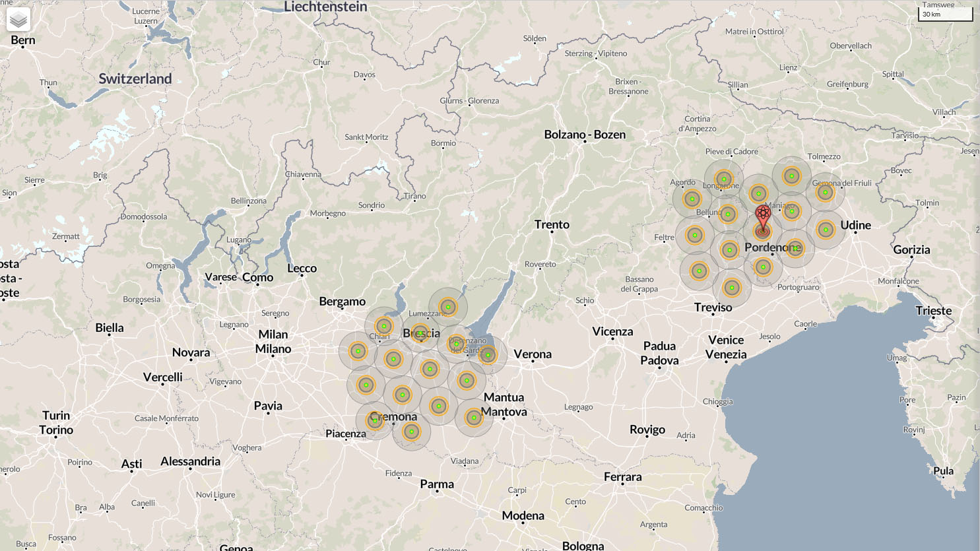Image resolution: width=980 pixels, height=551 pixels.
Task: Select the Cortina d'Ampezzo label
Action: point(697,124)
